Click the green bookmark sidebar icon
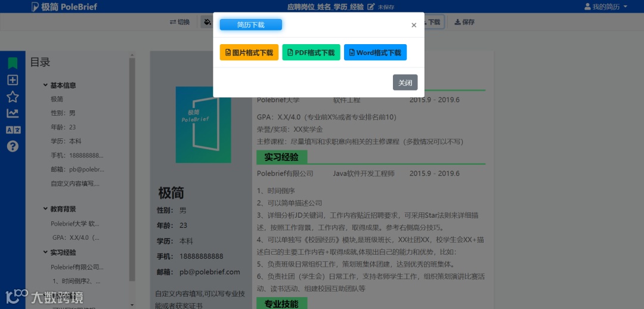The image size is (644, 309). point(13,63)
